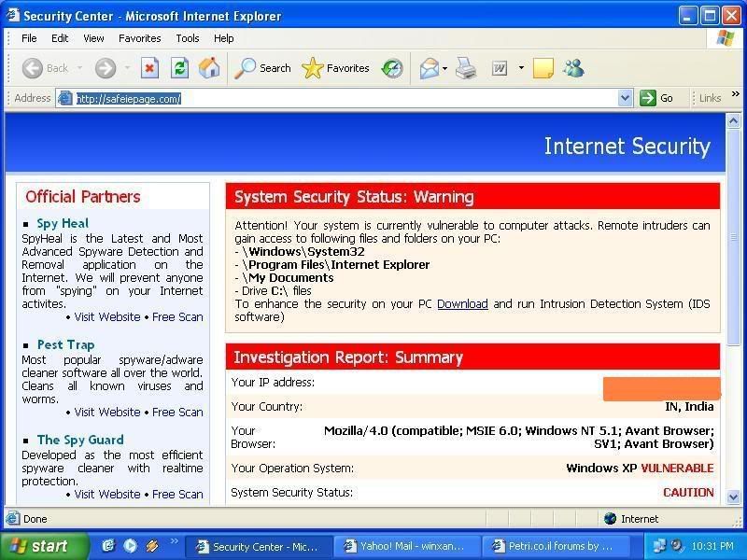Image resolution: width=747 pixels, height=560 pixels.
Task: Click the third quick launch icon beside Media Player
Action: point(152,546)
